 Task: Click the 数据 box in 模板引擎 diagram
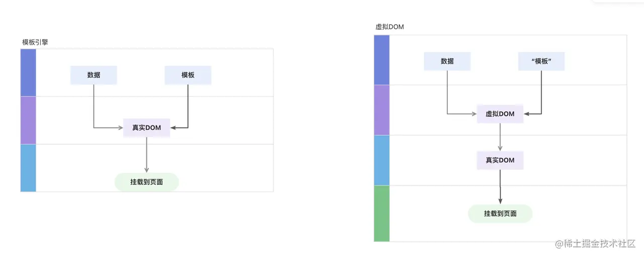pyautogui.click(x=94, y=75)
